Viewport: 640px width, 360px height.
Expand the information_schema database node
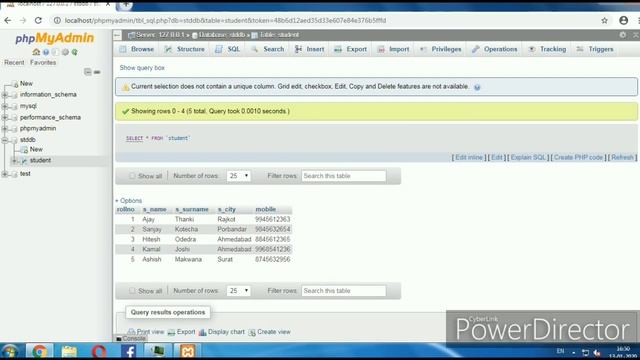[5, 95]
